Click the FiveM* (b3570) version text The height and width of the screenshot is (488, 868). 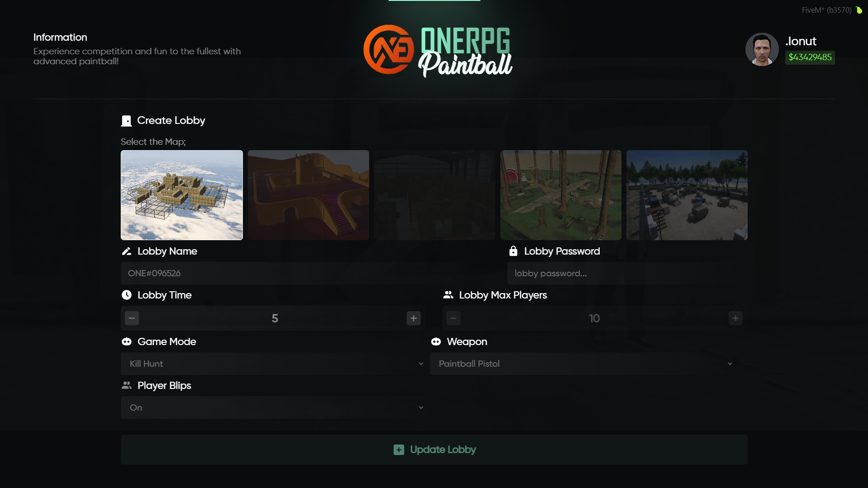coord(827,10)
